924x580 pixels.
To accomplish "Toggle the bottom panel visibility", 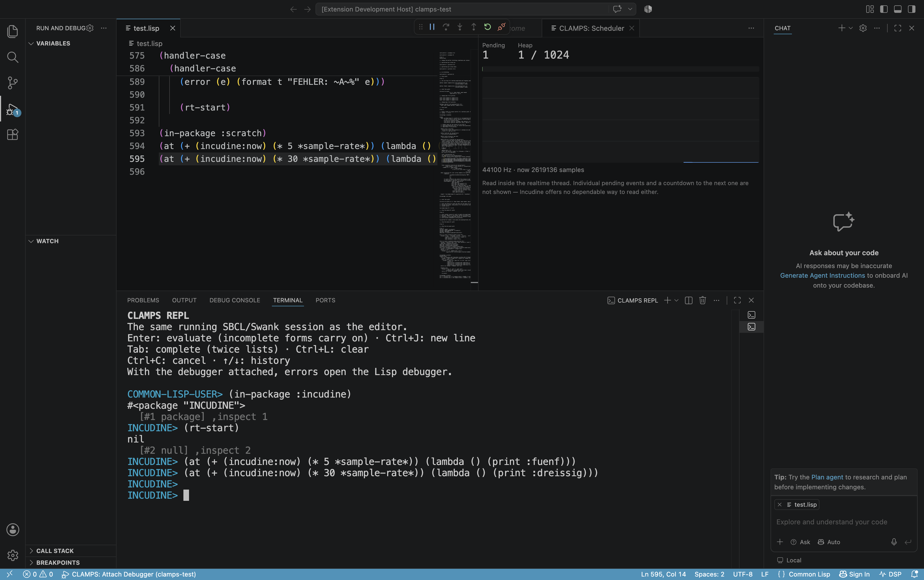I will (898, 9).
